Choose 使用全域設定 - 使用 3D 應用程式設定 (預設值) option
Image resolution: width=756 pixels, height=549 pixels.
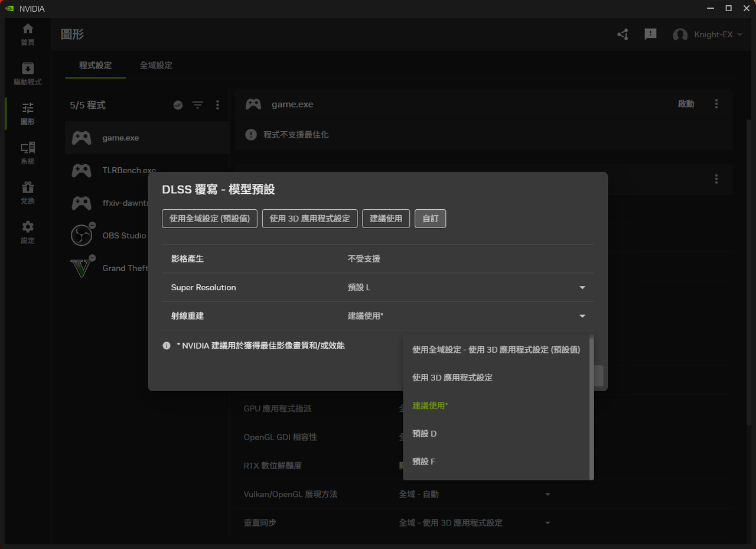[x=496, y=349]
